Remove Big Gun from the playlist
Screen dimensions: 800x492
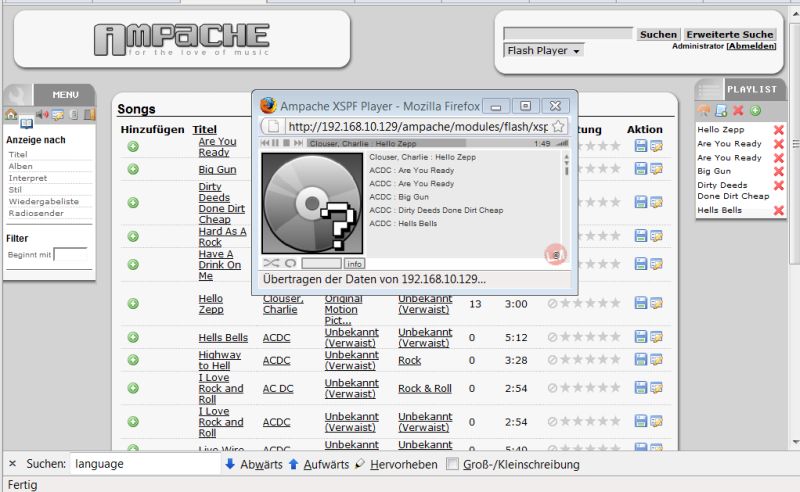click(779, 171)
